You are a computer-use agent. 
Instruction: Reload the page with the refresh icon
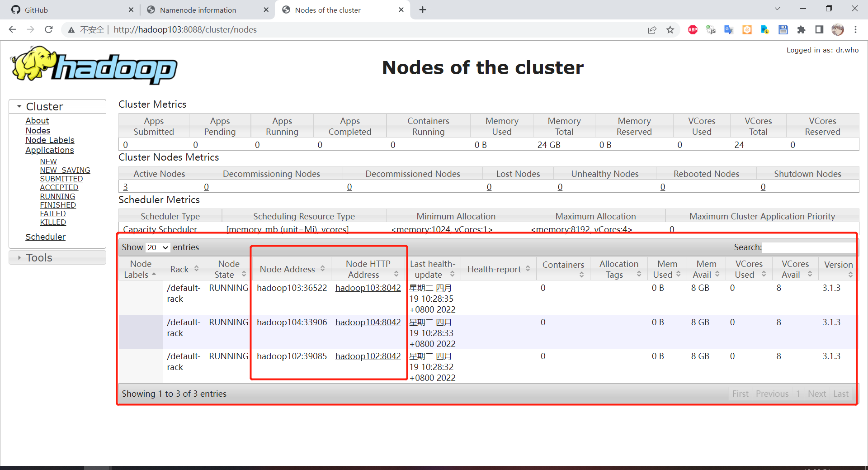pyautogui.click(x=49, y=29)
